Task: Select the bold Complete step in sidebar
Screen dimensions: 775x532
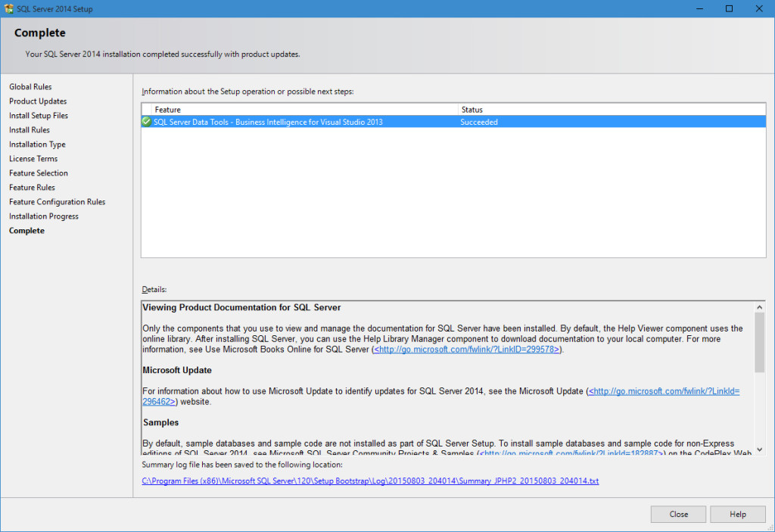Action: (26, 230)
